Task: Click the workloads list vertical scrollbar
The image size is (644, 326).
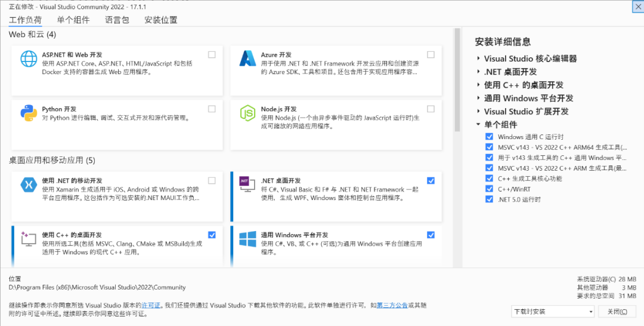Action: (x=457, y=79)
